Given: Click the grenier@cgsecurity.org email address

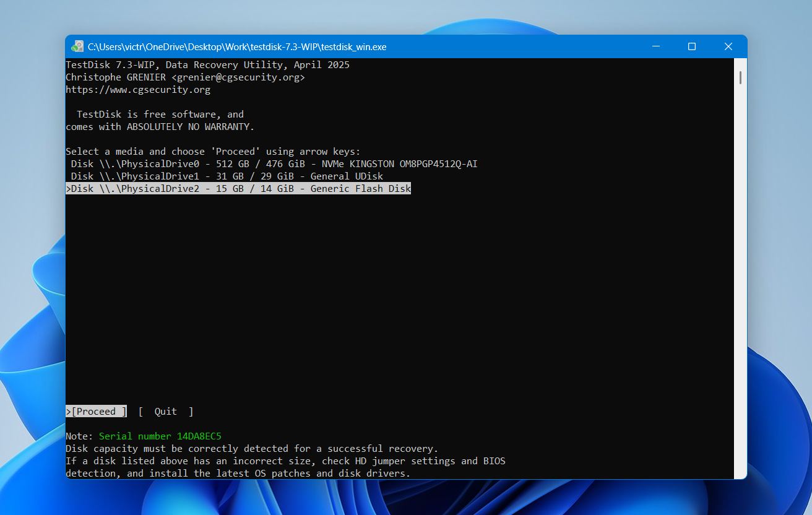Looking at the screenshot, I should [x=237, y=77].
